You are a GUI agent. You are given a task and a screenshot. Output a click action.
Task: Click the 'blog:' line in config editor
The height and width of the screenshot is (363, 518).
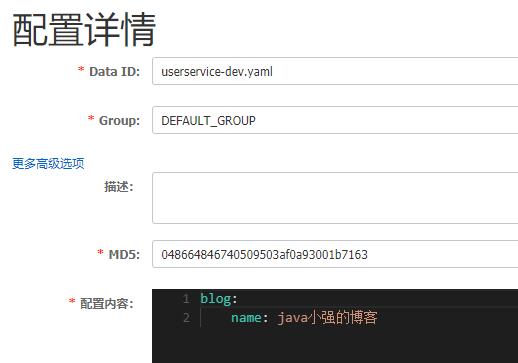point(219,299)
